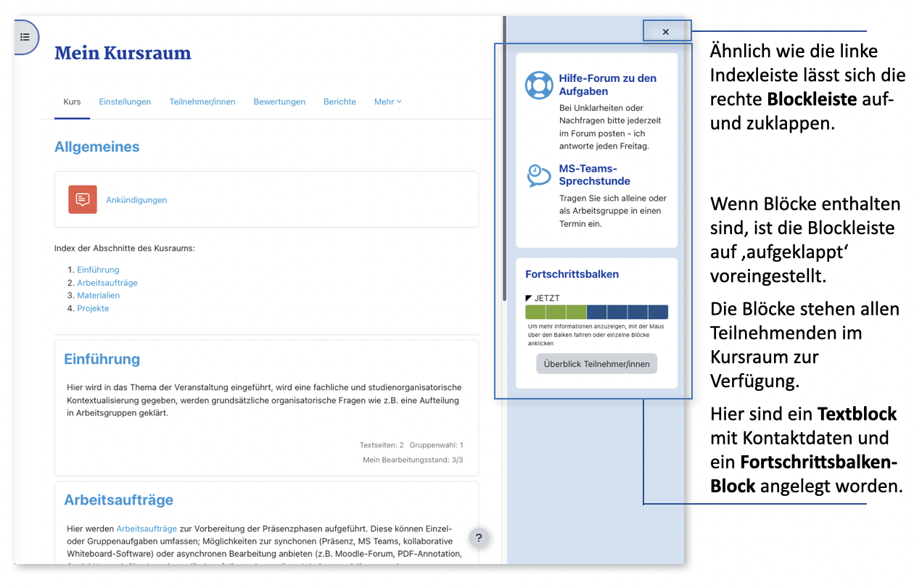Expand the Mehr dropdown menu

tap(387, 102)
